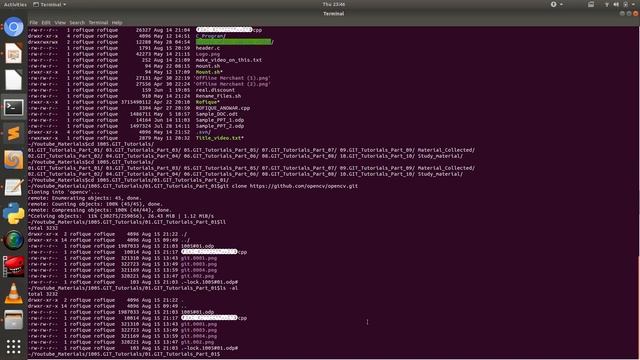Expand the system menu arrow at top right
The width and height of the screenshot is (640, 360).
634,4
